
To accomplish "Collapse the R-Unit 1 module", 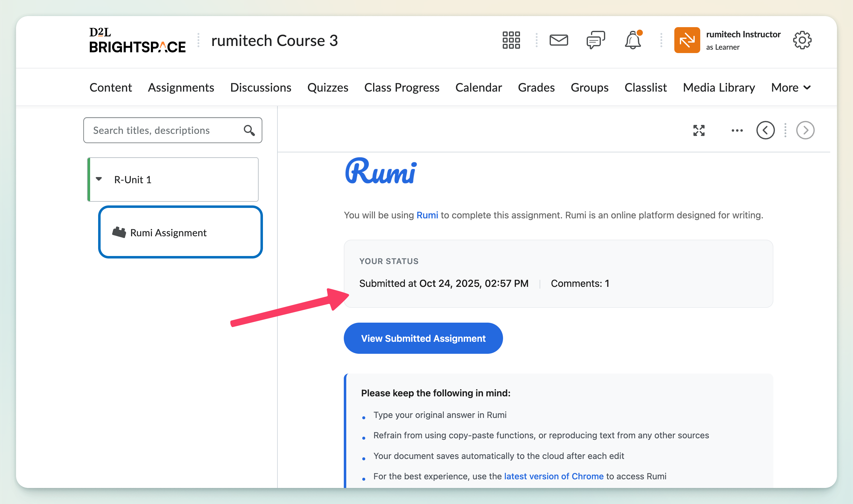I will [x=99, y=179].
